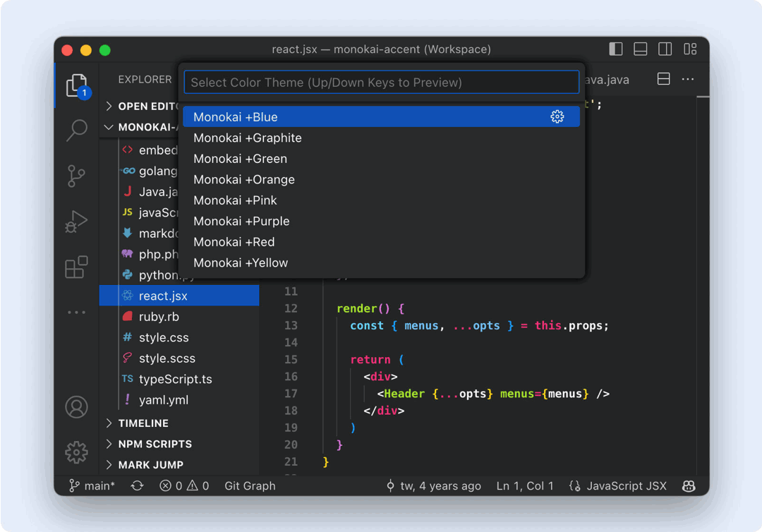Expand the Timeline section
762x532 pixels.
179,423
